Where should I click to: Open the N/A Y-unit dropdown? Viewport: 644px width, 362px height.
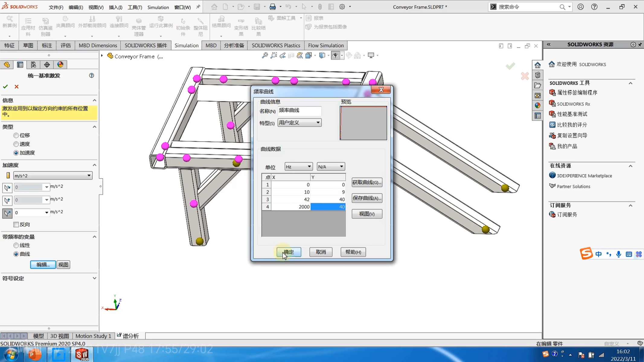point(331,167)
